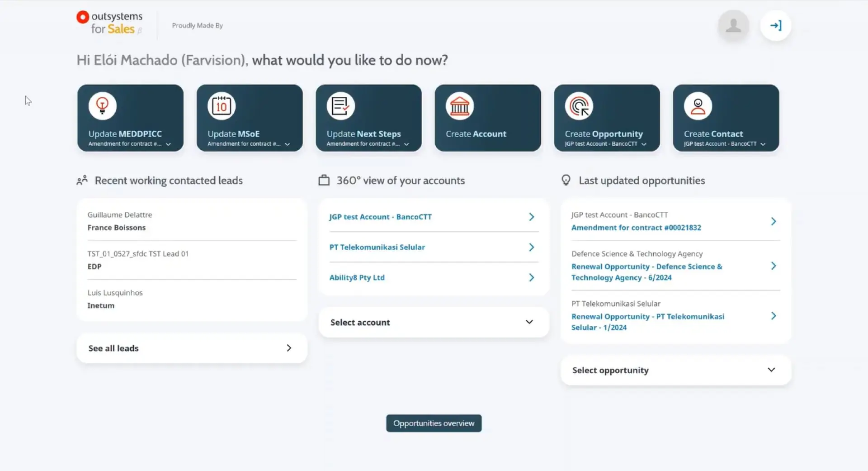Expand the contract dropdown on Update MSoE card
Viewport: 868px width, 471px height.
pos(288,144)
